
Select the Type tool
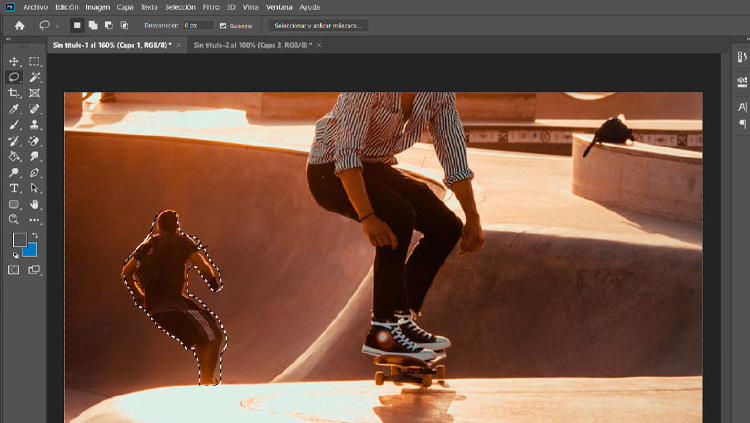(x=14, y=188)
